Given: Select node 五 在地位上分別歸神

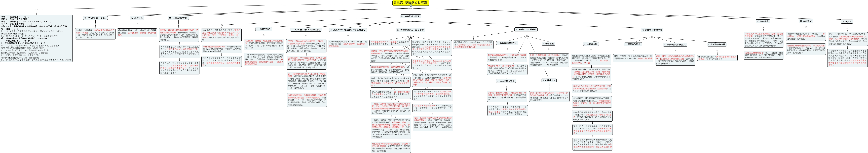Looking at the screenshot, I should tap(526, 30).
